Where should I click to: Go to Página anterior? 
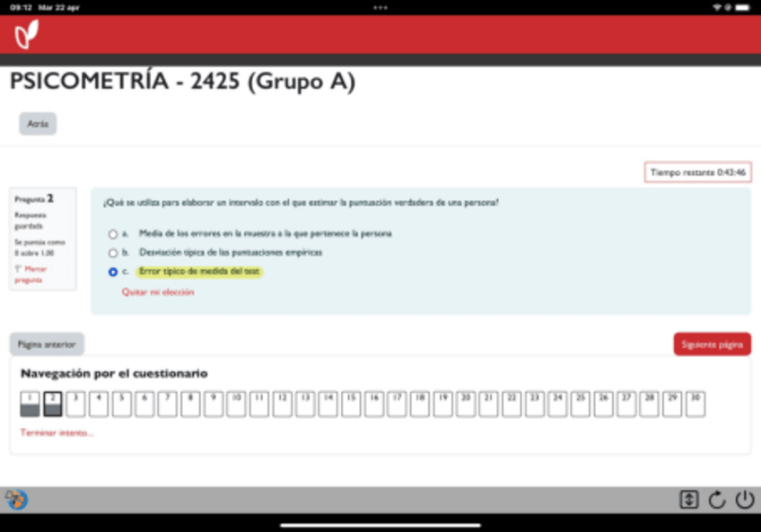(47, 344)
